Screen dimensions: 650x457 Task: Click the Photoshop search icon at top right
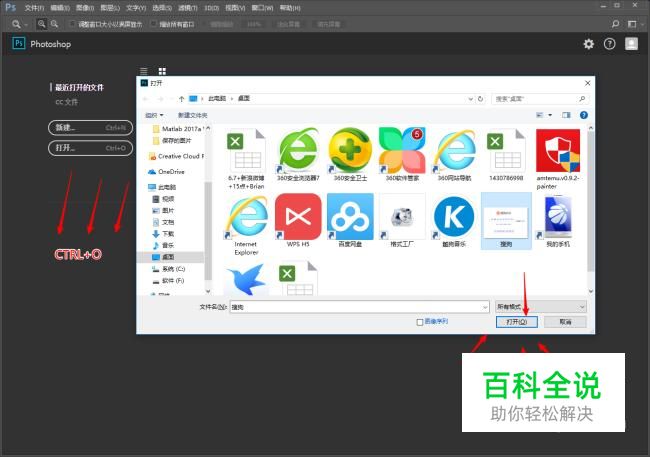coord(616,24)
